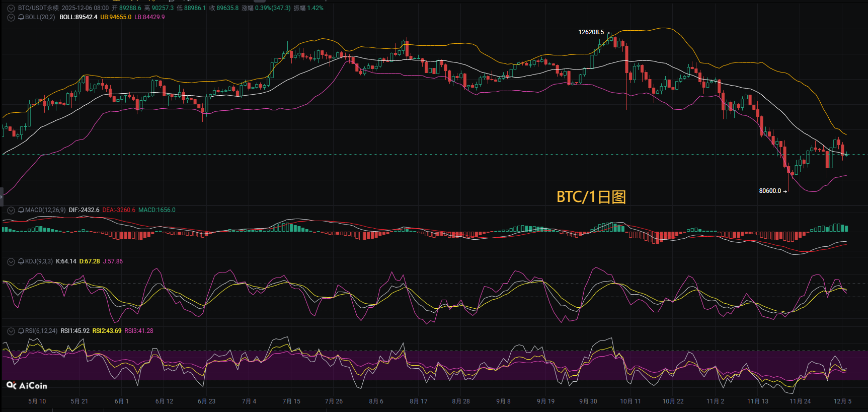This screenshot has width=868, height=412.
Task: Select the BTC/1日图 chart annotation text
Action: click(591, 197)
